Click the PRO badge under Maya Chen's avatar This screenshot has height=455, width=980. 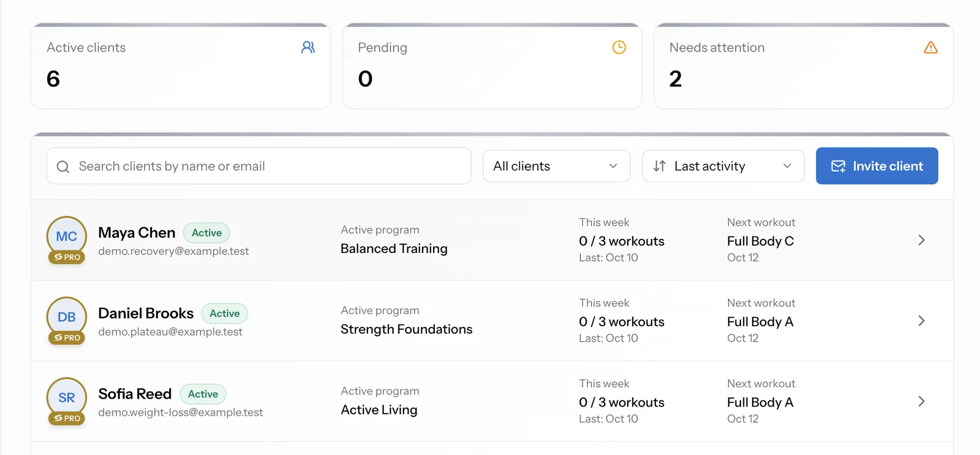tap(67, 257)
